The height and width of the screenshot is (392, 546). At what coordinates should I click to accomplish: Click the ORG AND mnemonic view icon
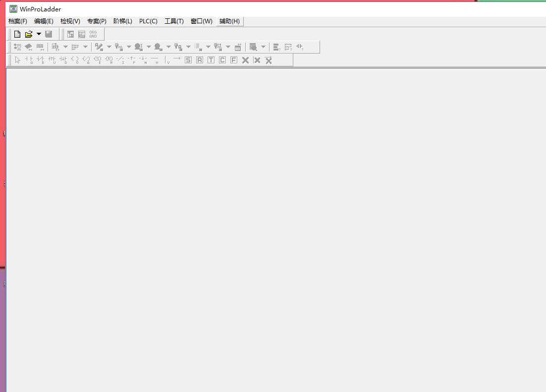tap(93, 34)
